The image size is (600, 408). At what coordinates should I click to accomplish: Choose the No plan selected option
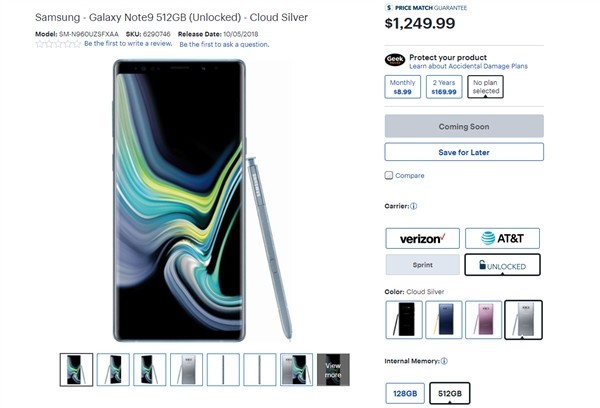click(x=485, y=88)
